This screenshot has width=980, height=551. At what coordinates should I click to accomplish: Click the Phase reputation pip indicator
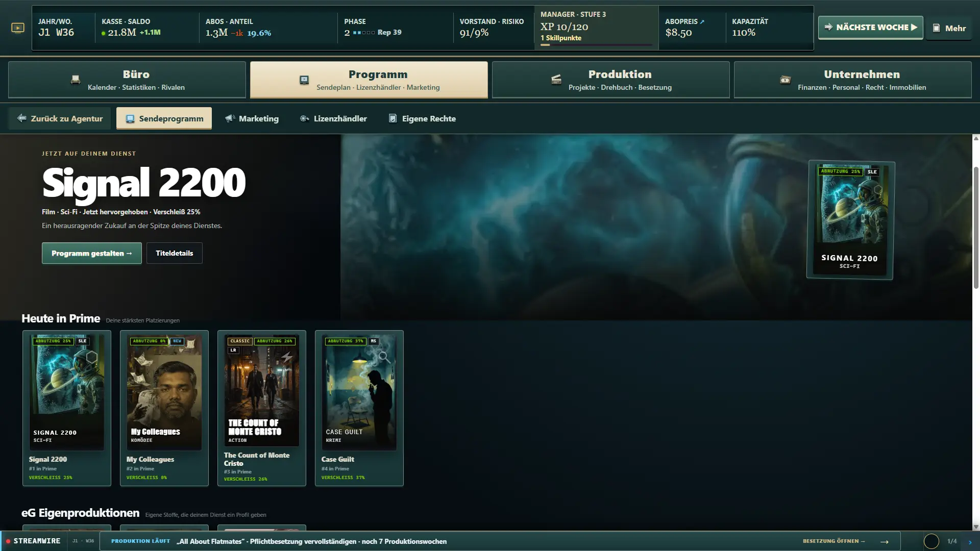click(x=364, y=33)
